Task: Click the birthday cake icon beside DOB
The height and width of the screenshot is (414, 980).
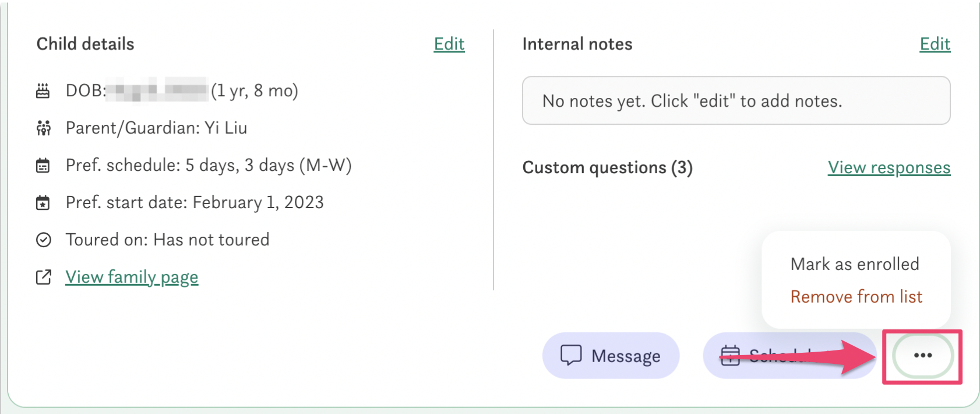Action: 43,91
